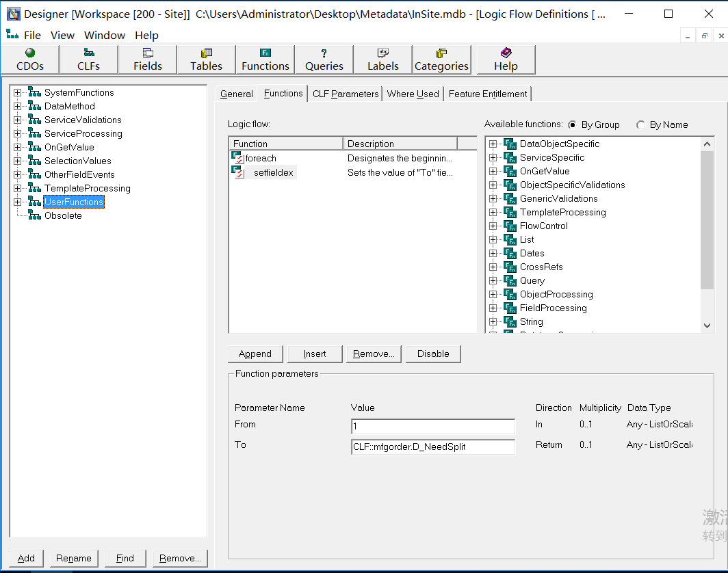The height and width of the screenshot is (573, 728).
Task: Open the CDOs toolbar section
Action: [30, 59]
